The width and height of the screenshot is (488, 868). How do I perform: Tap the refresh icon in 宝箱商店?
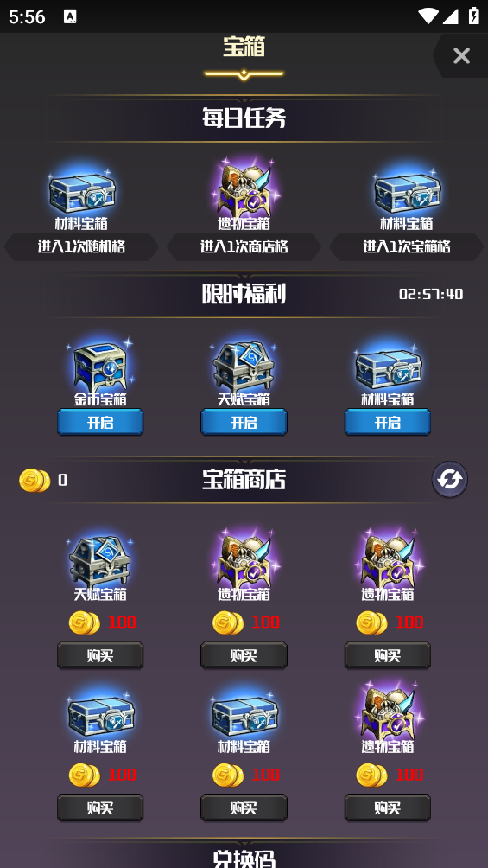click(x=449, y=479)
